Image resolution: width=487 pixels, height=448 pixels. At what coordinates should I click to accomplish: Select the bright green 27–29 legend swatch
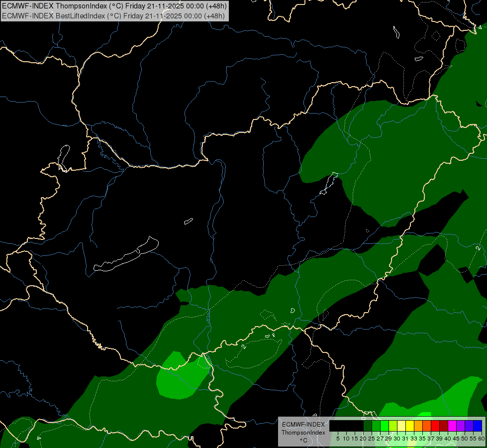pos(385,426)
